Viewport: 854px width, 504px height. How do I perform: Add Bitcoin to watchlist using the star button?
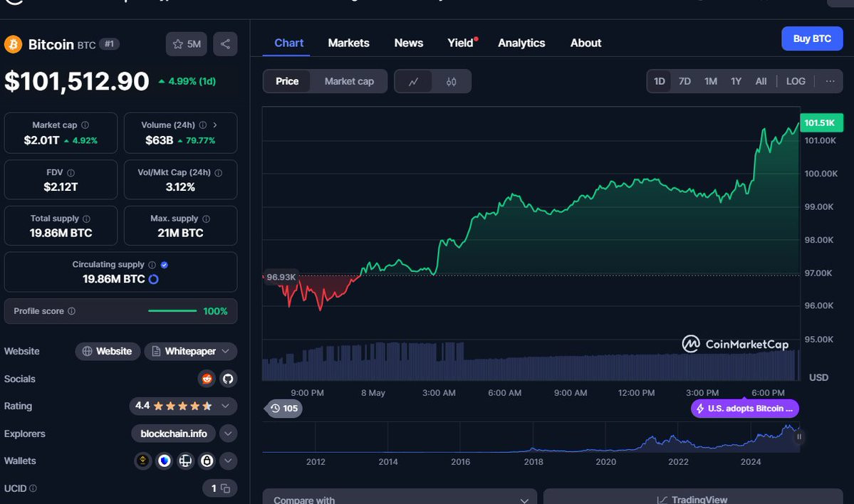pos(187,44)
